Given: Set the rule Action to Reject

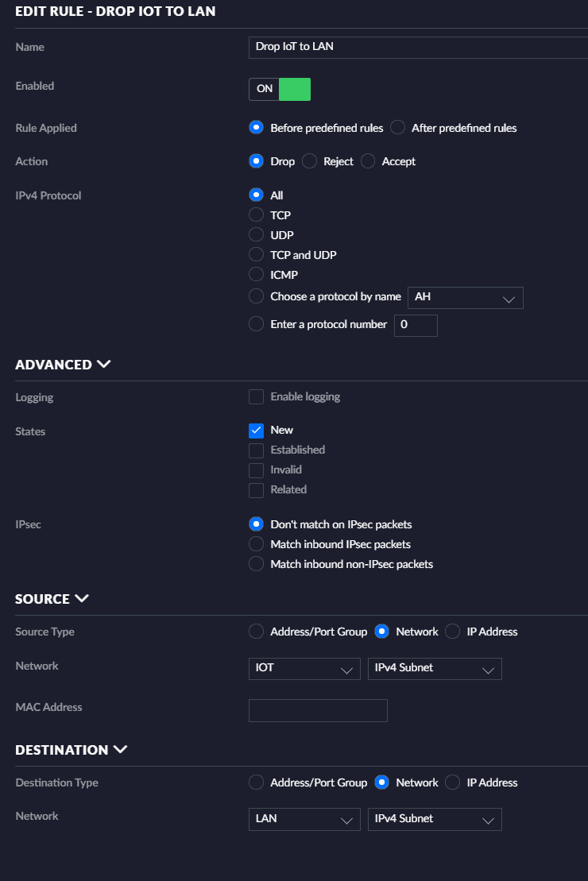Looking at the screenshot, I should 311,161.
